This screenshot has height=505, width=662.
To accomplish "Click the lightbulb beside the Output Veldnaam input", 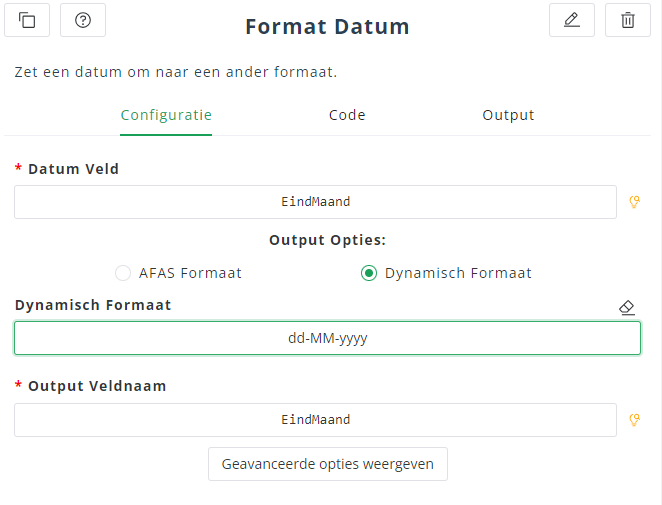I will coord(634,420).
